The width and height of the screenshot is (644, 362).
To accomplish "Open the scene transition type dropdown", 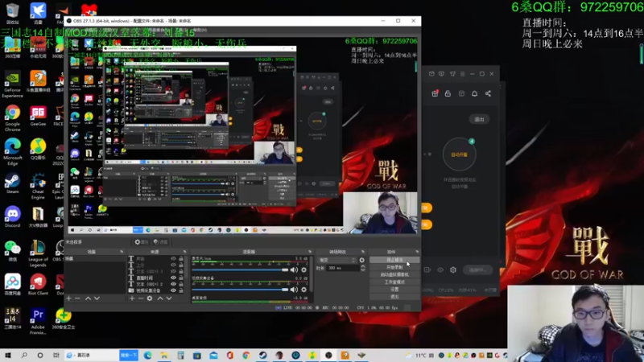I will pos(336,260).
